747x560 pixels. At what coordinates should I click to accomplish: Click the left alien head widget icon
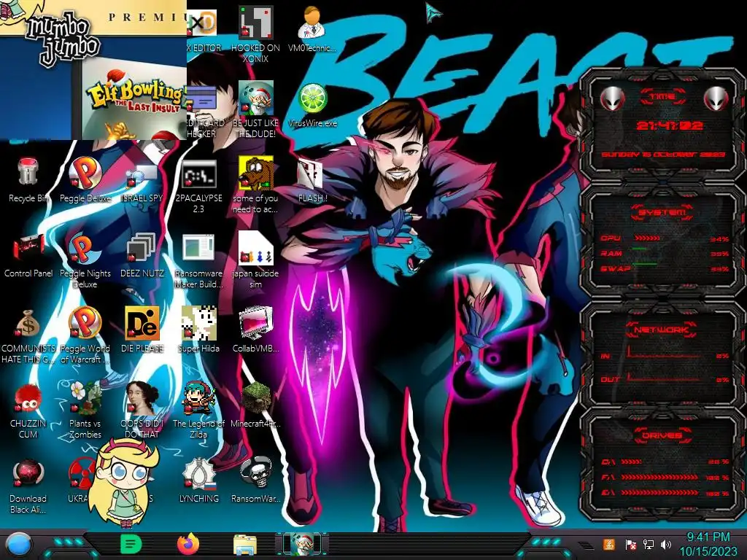612,99
